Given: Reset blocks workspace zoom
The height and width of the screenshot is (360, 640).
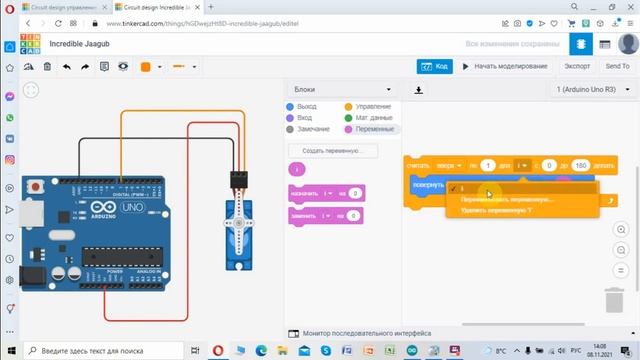Looking at the screenshot, I should click(621, 271).
